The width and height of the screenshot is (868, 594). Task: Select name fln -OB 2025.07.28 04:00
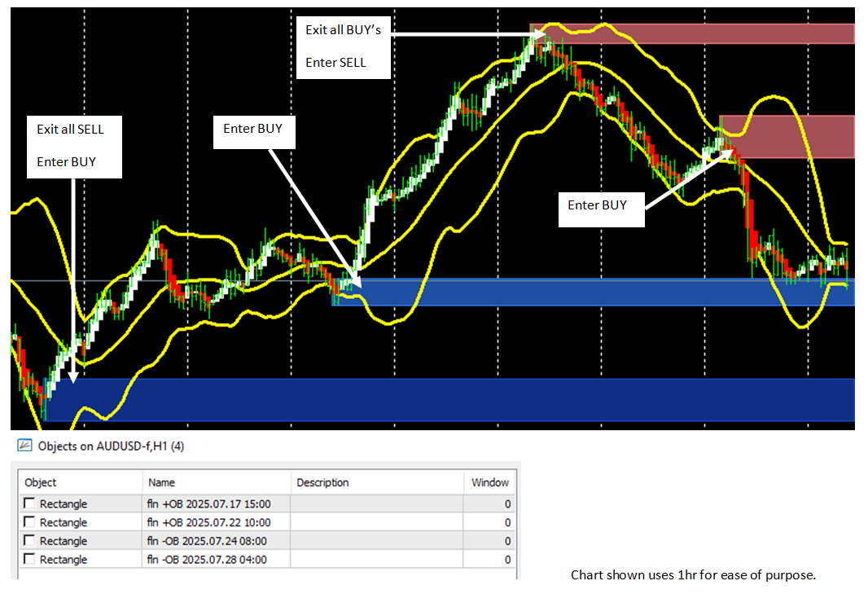click(x=207, y=560)
